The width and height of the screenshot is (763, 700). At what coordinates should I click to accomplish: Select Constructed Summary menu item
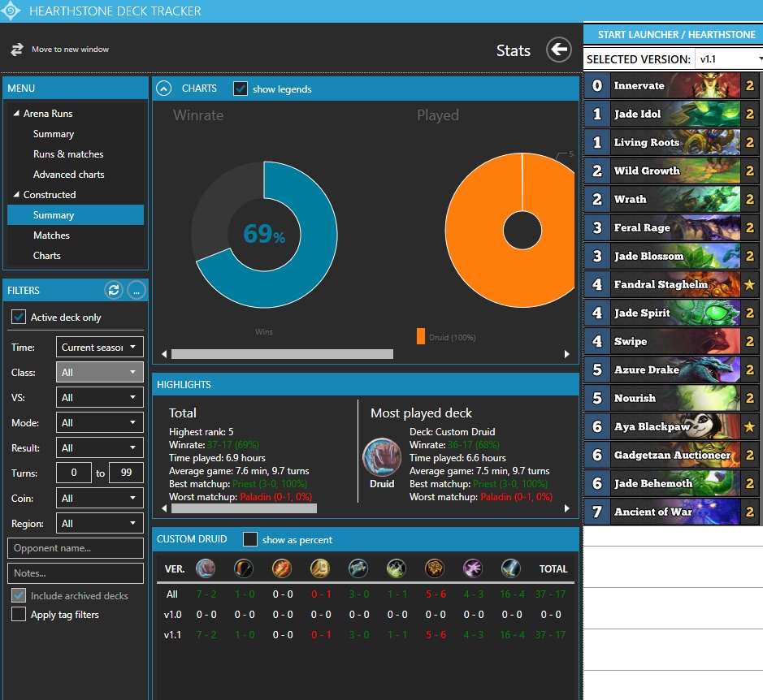[x=76, y=215]
